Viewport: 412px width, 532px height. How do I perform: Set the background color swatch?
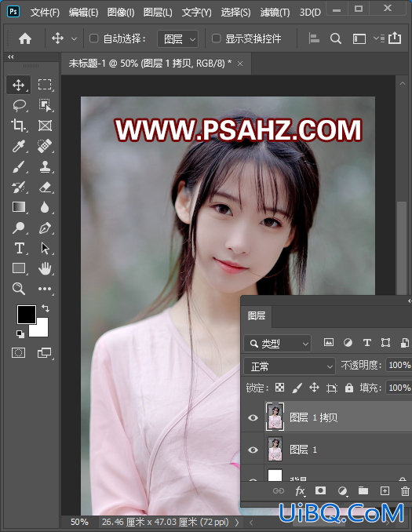[42, 330]
